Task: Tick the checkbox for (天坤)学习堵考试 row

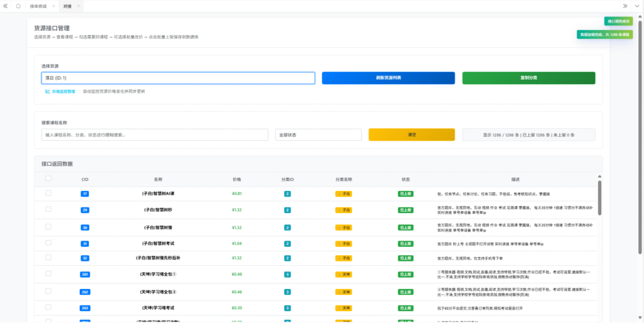Action: coord(48,307)
